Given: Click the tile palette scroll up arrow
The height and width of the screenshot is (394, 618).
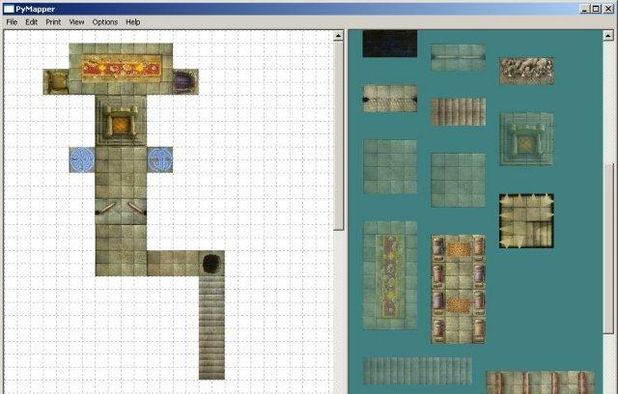Looking at the screenshot, I should pos(608,36).
